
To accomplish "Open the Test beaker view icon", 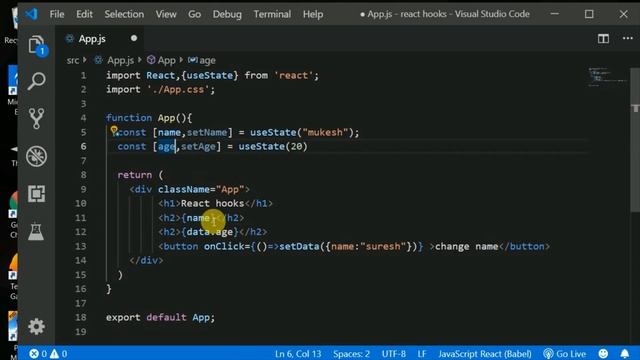I will click(x=36, y=231).
